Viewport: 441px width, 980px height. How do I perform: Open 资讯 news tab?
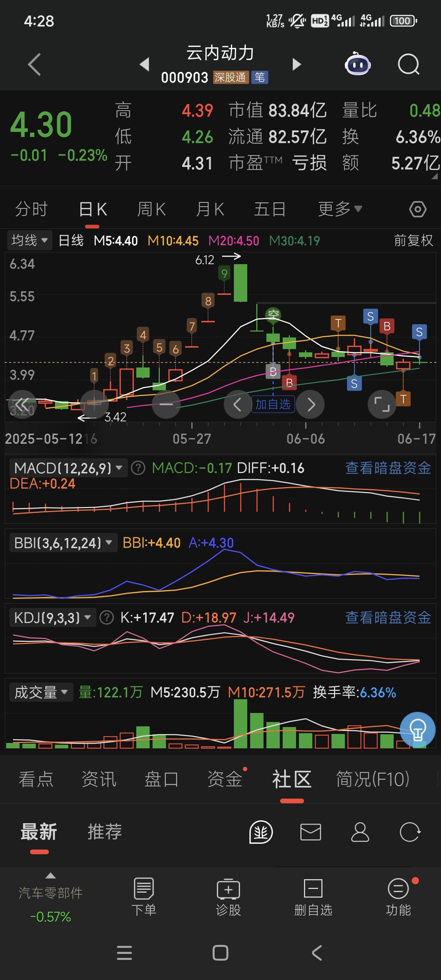99,779
